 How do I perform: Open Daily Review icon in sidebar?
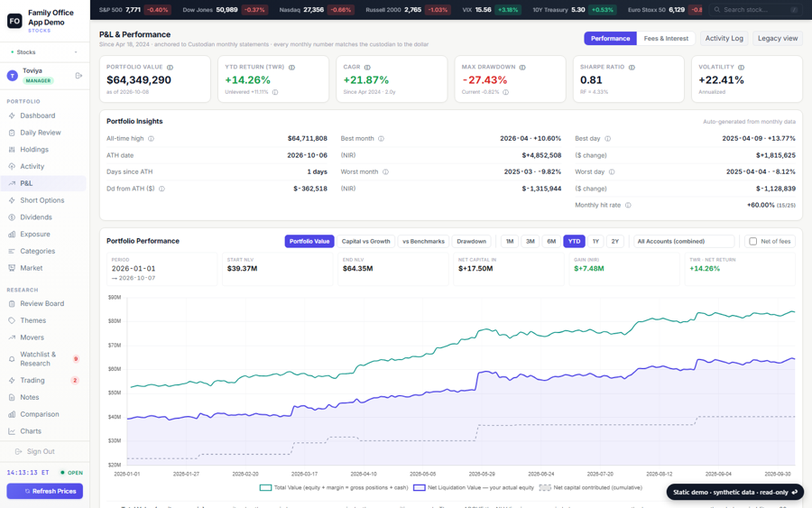(x=12, y=133)
